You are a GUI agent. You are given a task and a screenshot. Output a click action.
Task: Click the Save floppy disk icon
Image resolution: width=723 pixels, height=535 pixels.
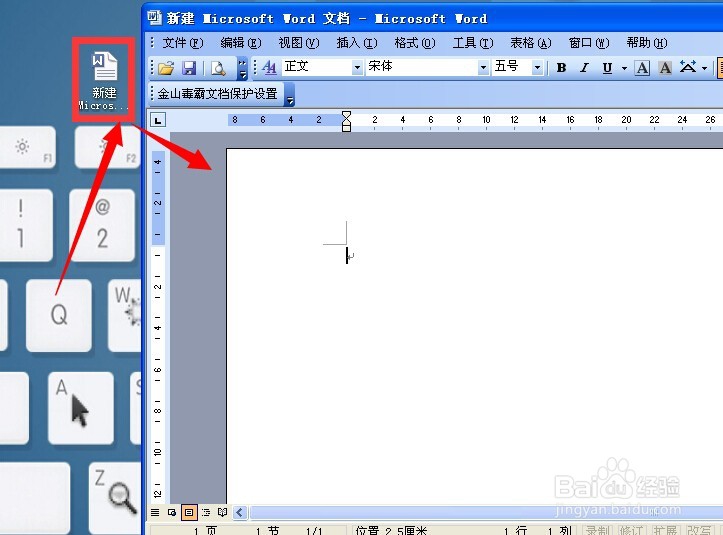pyautogui.click(x=189, y=68)
